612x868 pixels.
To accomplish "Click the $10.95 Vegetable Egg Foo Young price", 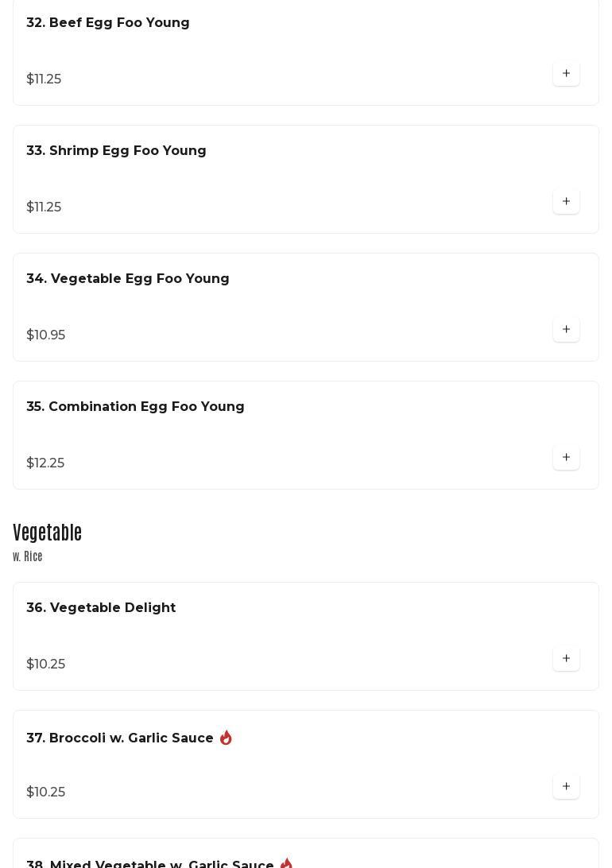I will pos(46,335).
